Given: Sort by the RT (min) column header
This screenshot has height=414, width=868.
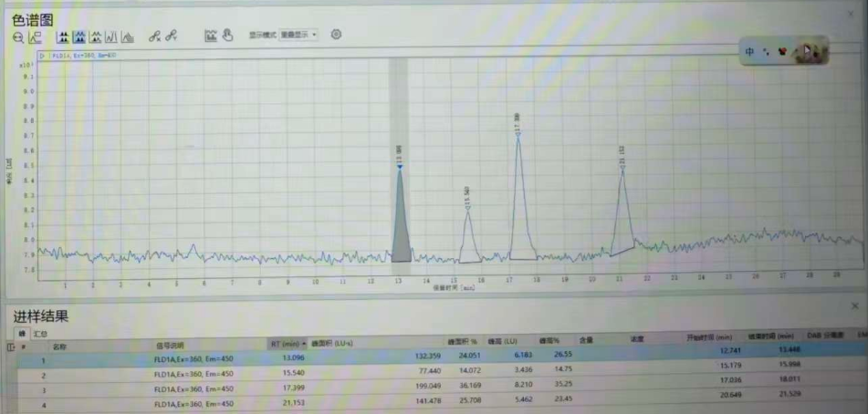Looking at the screenshot, I should (288, 345).
